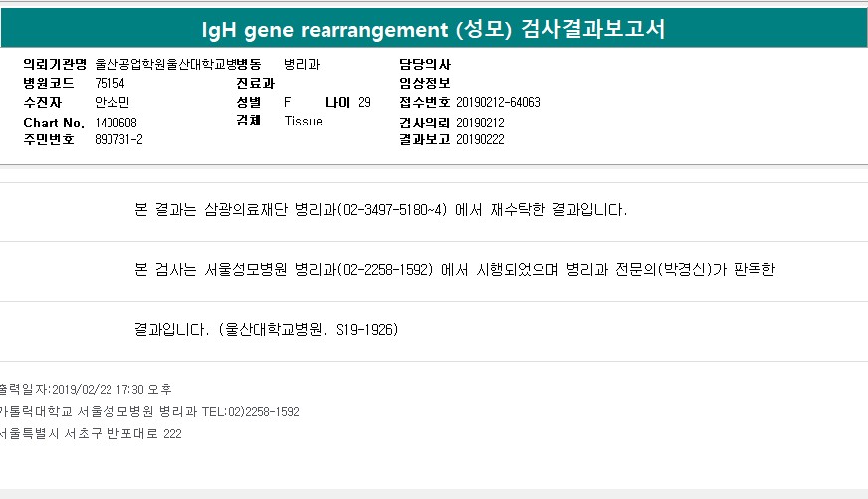The width and height of the screenshot is (868, 499).
Task: Click the 성별 value F
Action: pyautogui.click(x=288, y=102)
